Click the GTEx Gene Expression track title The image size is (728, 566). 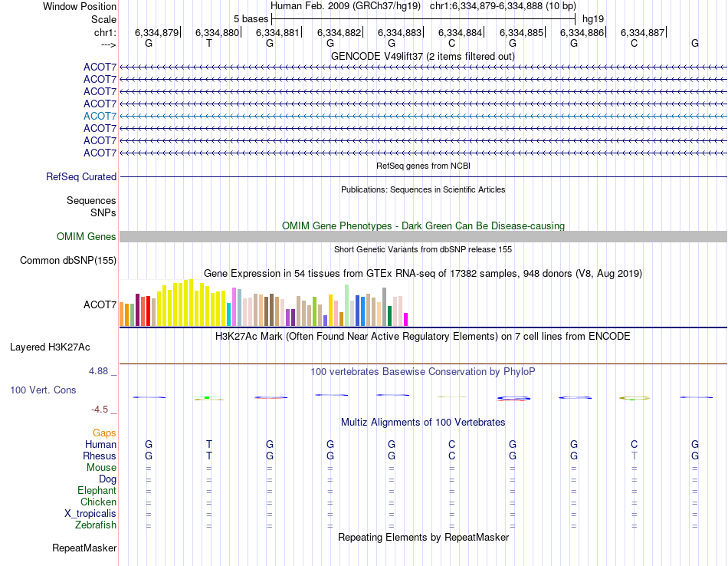(423, 274)
